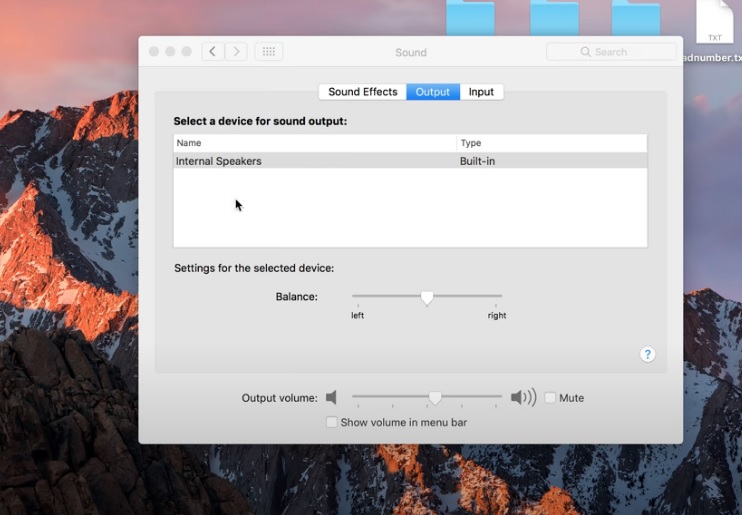Select the middle desktop folder icon

554,18
